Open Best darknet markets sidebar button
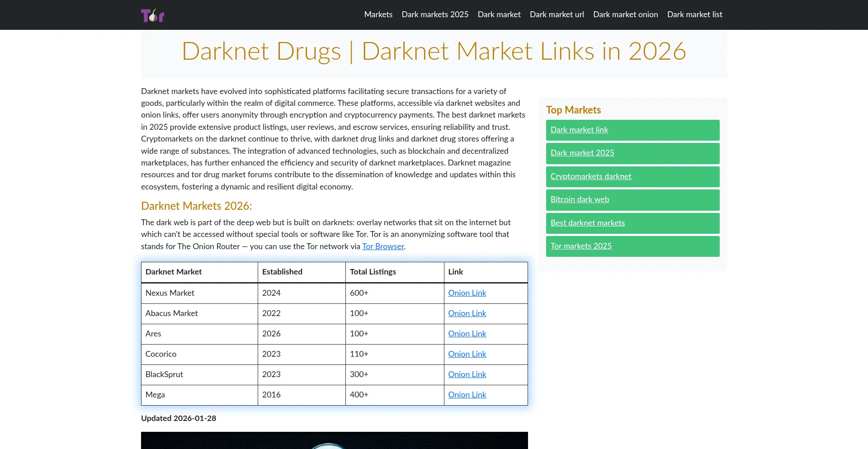The image size is (868, 449). tap(633, 223)
